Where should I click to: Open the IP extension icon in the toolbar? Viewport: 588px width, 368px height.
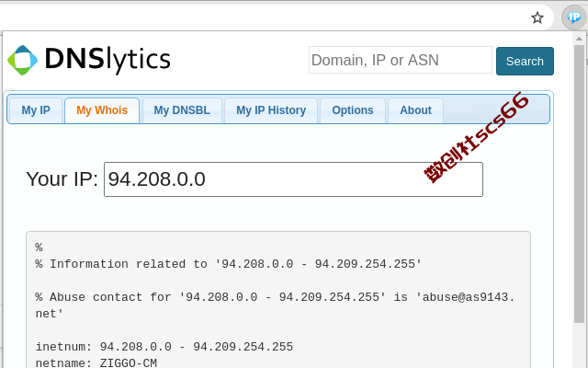(x=573, y=17)
